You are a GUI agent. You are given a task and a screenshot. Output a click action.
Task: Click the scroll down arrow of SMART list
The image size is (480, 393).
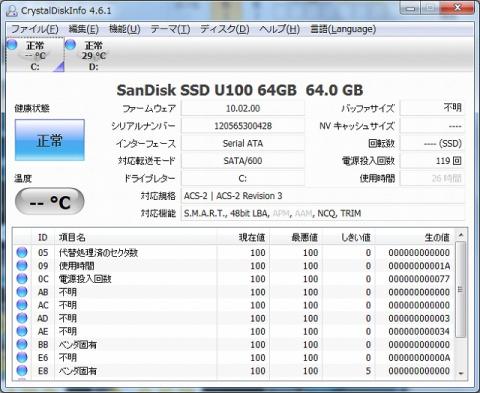click(x=461, y=373)
